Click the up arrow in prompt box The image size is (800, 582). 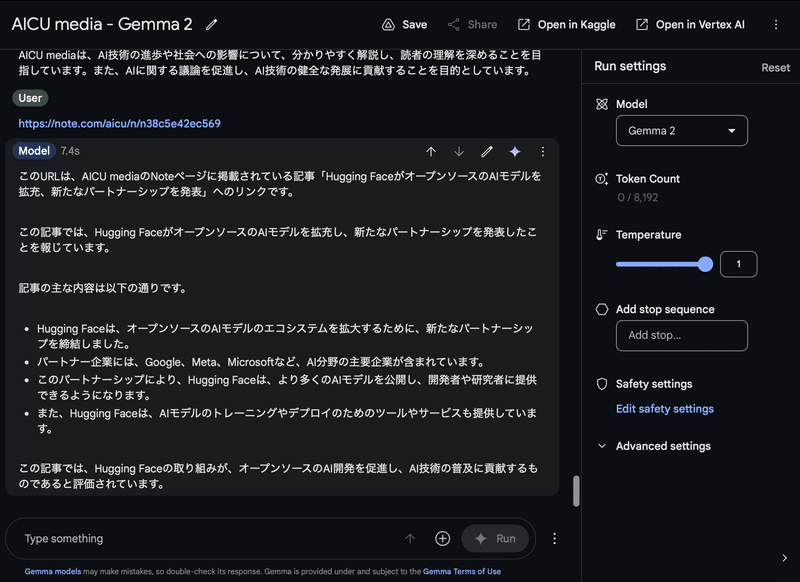pos(410,539)
